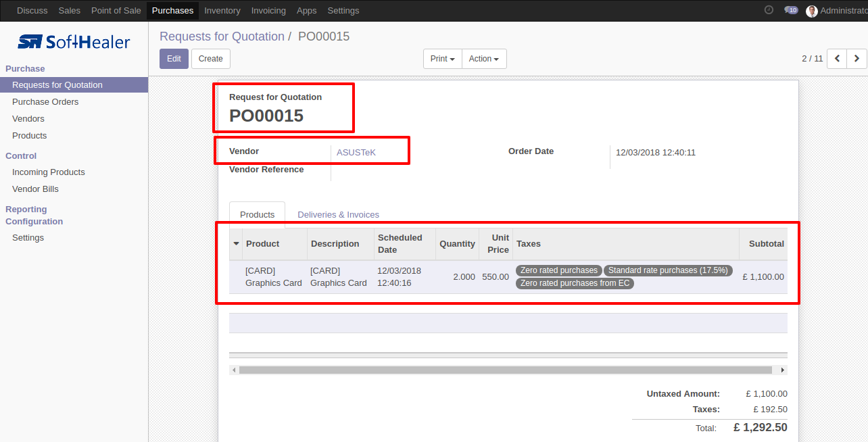Viewport: 868px width, 442px height.
Task: Open the Inventory menu
Action: pos(222,10)
